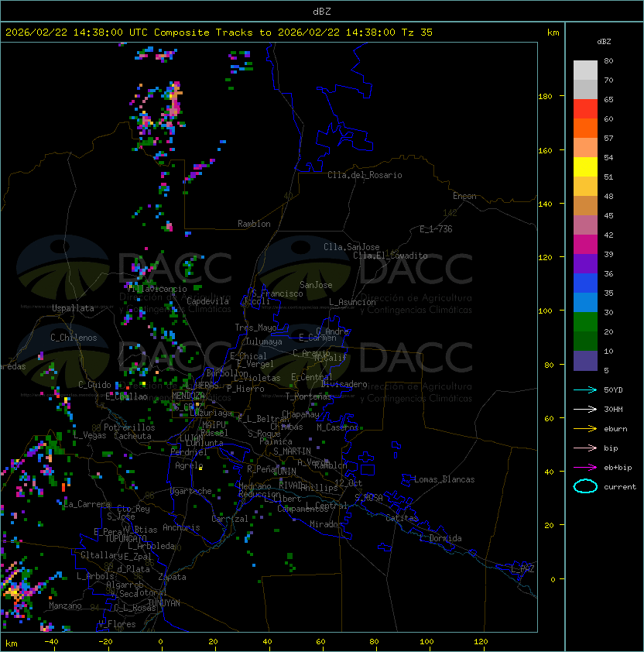Image resolution: width=644 pixels, height=652 pixels.
Task: Click the 'Manzano' map label
Action: pos(65,606)
